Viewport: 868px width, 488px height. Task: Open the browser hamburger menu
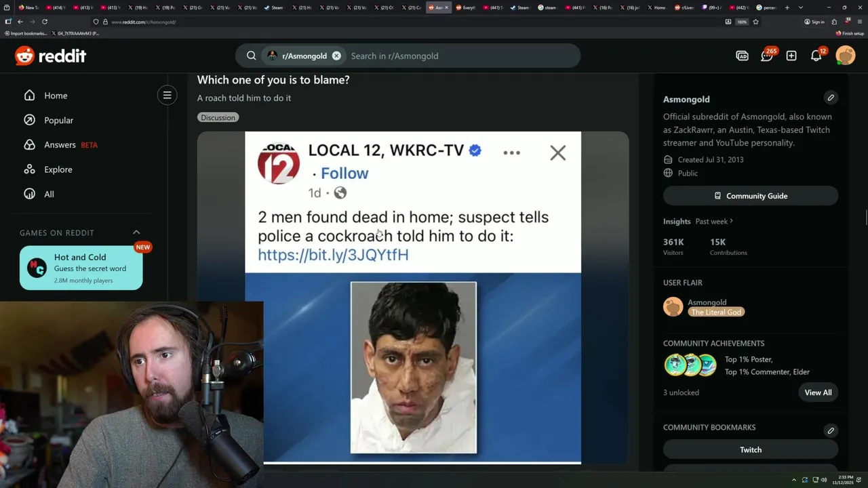[860, 22]
